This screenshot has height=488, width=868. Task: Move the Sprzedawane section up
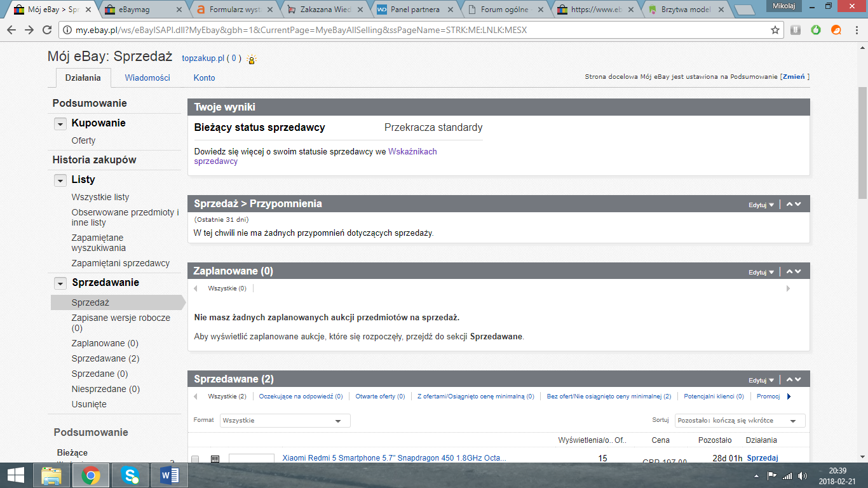(789, 379)
